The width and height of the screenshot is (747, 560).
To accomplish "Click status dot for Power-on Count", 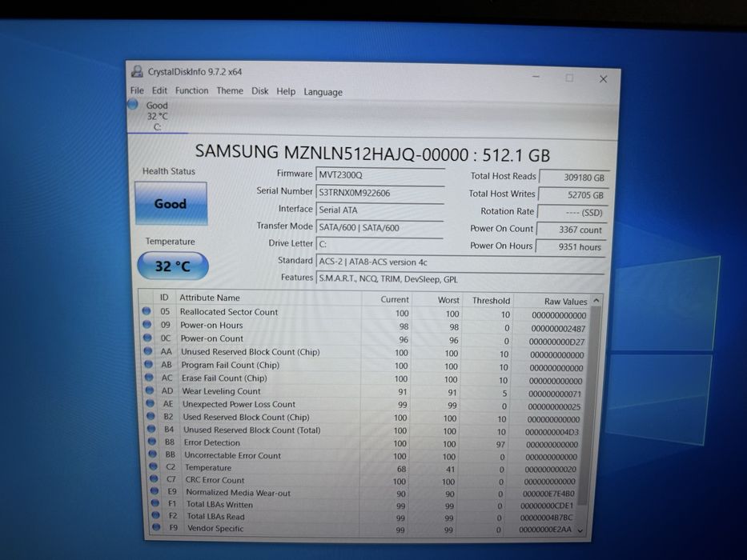I will 147,338.
